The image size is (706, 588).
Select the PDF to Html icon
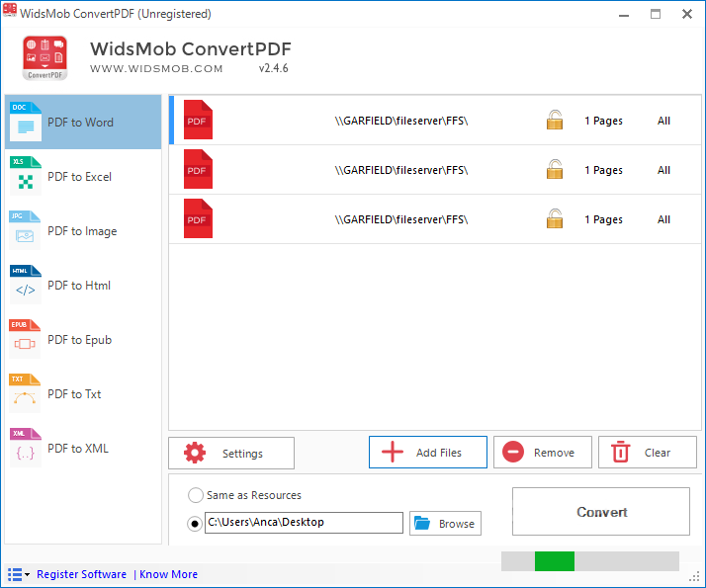pos(26,285)
